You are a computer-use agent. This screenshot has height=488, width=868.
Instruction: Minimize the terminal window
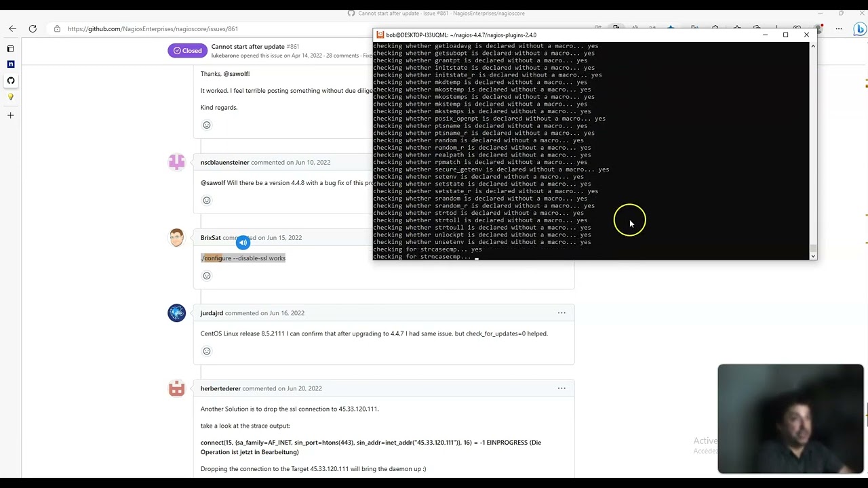(x=765, y=35)
